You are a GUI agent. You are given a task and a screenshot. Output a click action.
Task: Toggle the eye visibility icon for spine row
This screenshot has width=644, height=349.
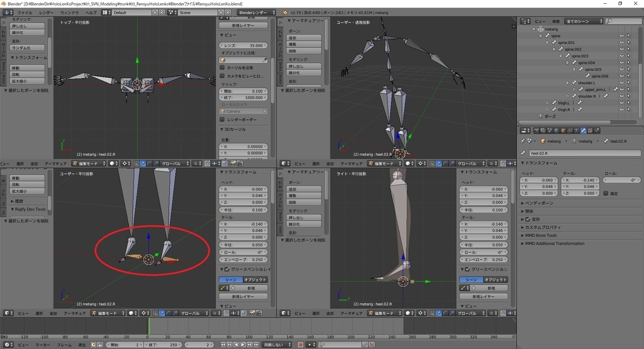click(x=621, y=36)
